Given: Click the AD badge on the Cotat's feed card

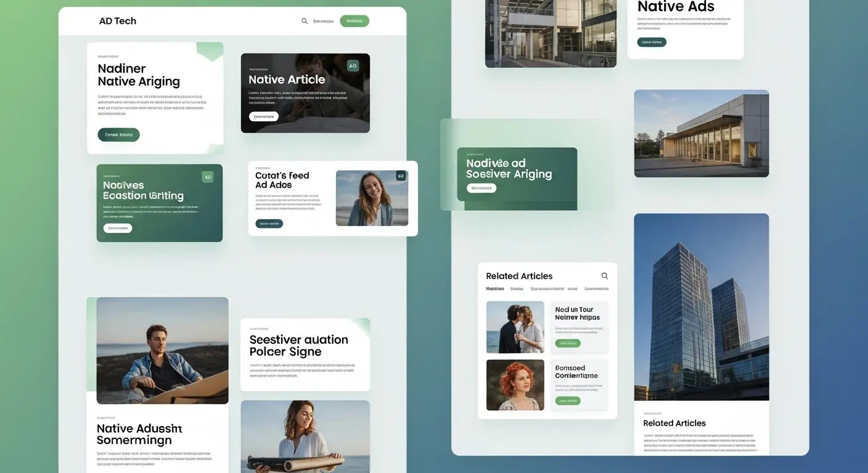Looking at the screenshot, I should point(401,176).
